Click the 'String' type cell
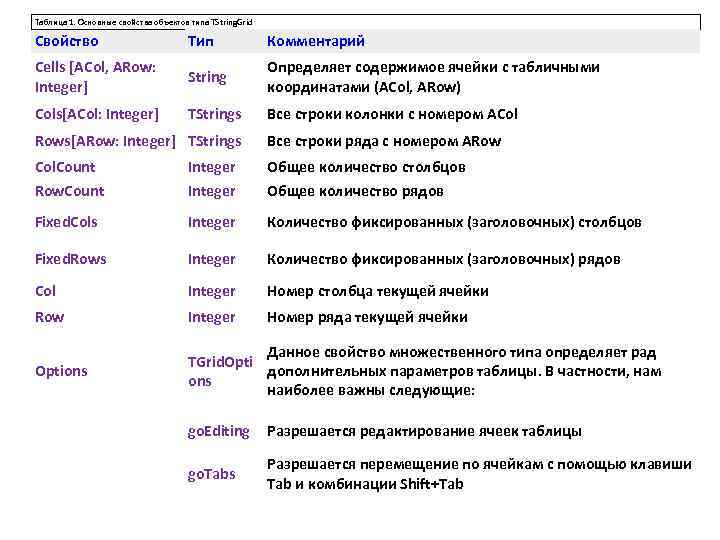This screenshot has height=540, width=720. [x=207, y=77]
